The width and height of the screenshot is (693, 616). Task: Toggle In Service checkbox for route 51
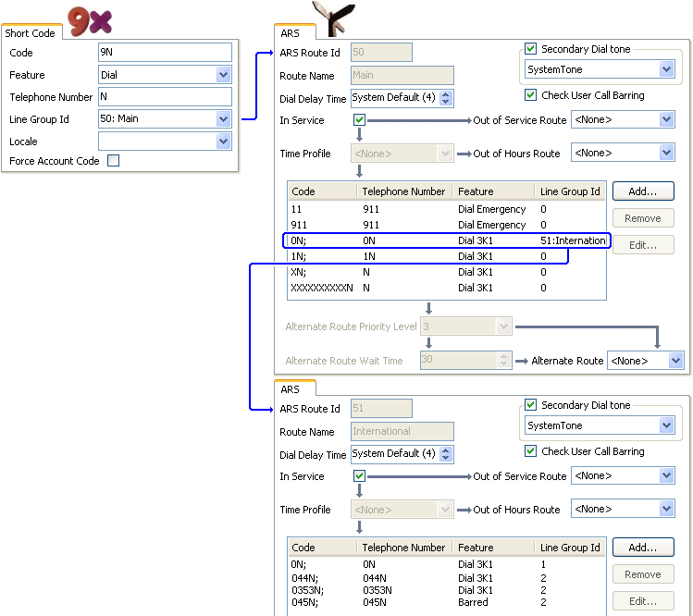click(359, 476)
